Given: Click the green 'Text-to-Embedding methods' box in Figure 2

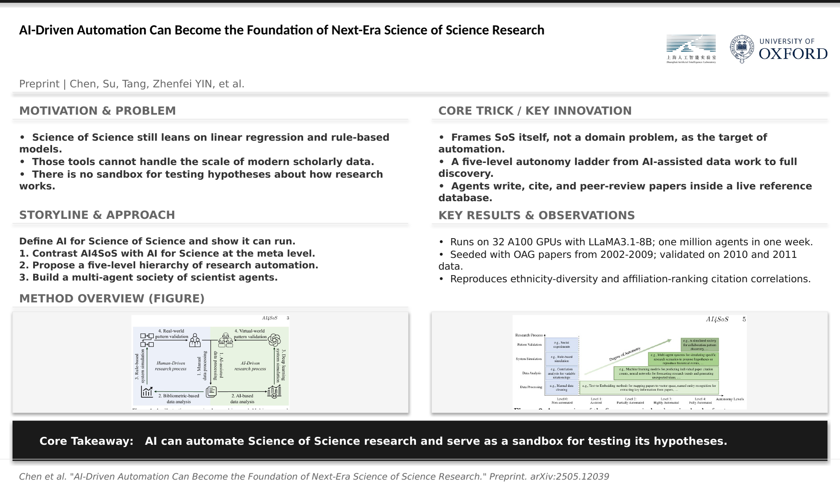Looking at the screenshot, I should point(649,388).
